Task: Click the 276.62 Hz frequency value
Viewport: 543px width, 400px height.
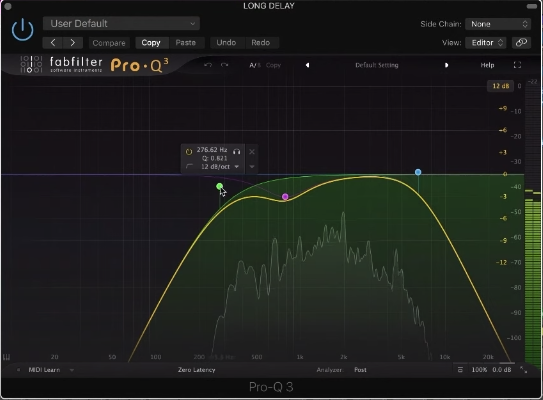Action: click(212, 150)
